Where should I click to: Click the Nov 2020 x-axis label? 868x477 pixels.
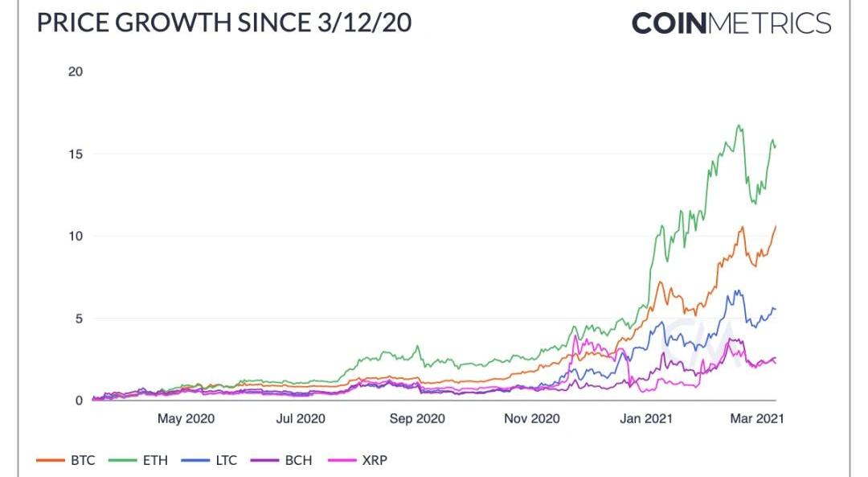pos(533,418)
